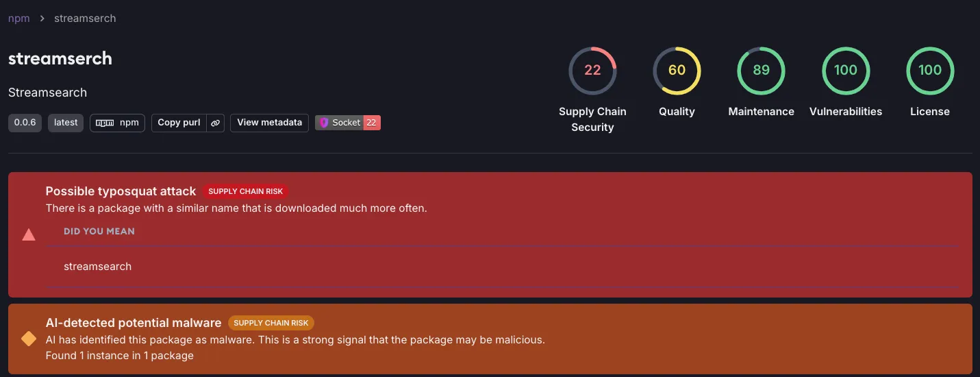Open the View metadata button
Viewport: 980px width, 377px height.
(269, 123)
